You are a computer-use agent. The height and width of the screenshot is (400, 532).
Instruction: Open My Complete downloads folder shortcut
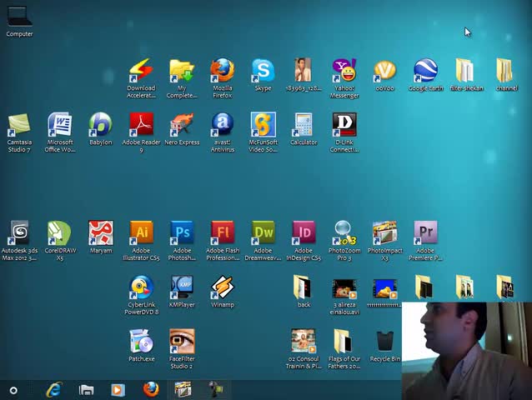point(182,78)
